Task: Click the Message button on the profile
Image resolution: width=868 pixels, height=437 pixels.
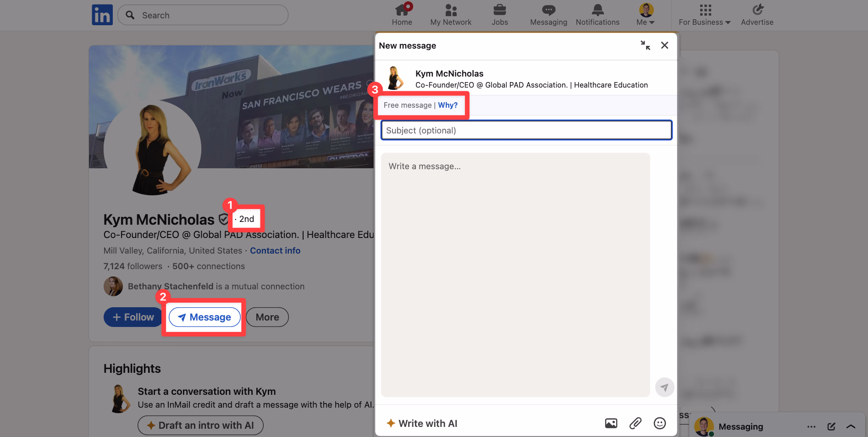Action: [x=205, y=317]
